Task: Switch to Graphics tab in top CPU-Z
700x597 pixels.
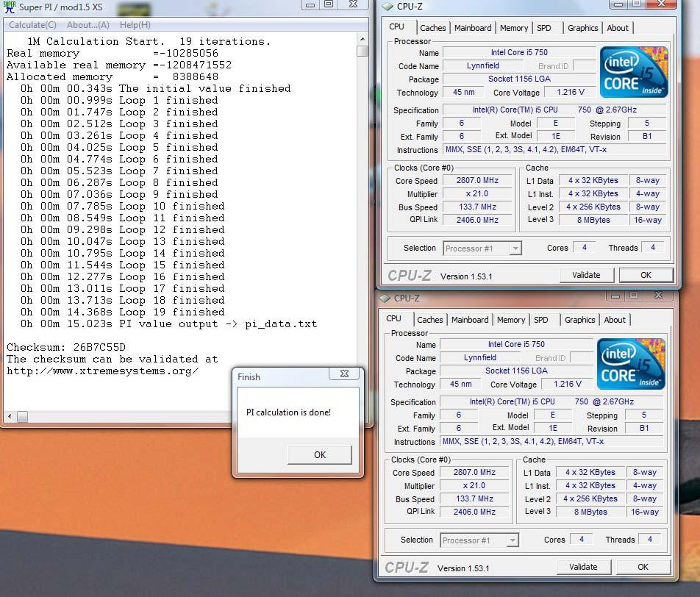Action: click(582, 28)
